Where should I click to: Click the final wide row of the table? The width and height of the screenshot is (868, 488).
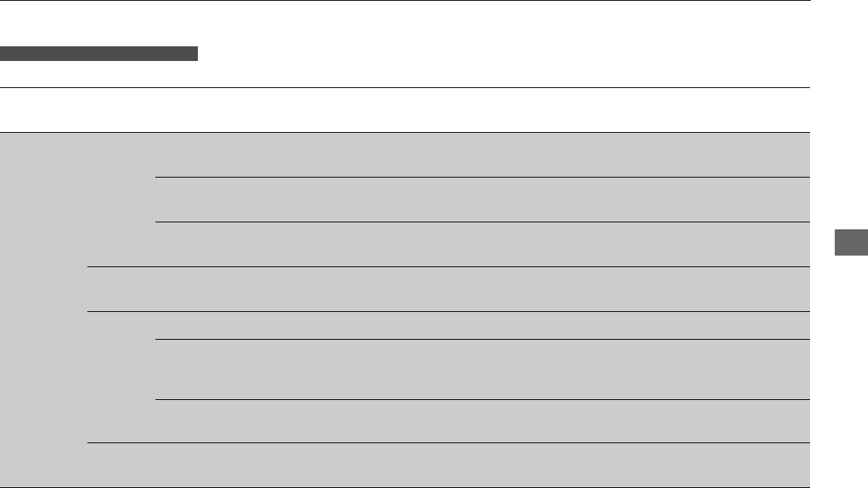[448, 466]
